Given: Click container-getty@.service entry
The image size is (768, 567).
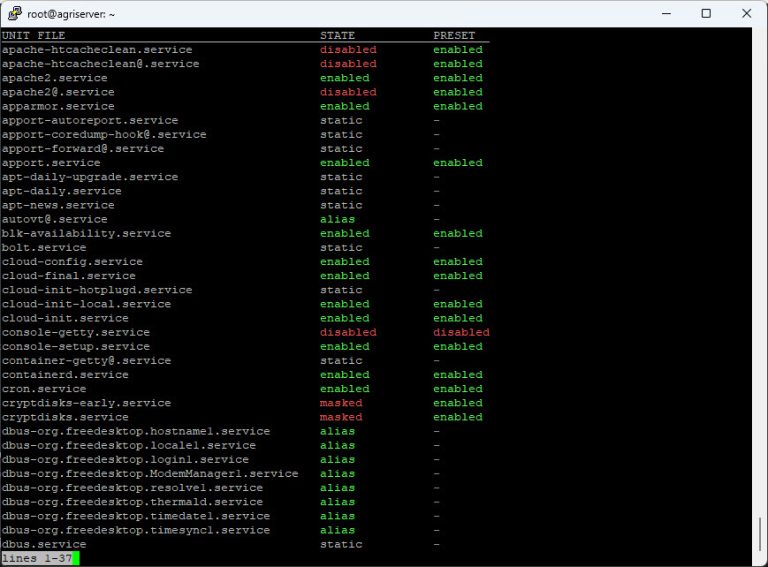Looking at the screenshot, I should coord(86,361).
